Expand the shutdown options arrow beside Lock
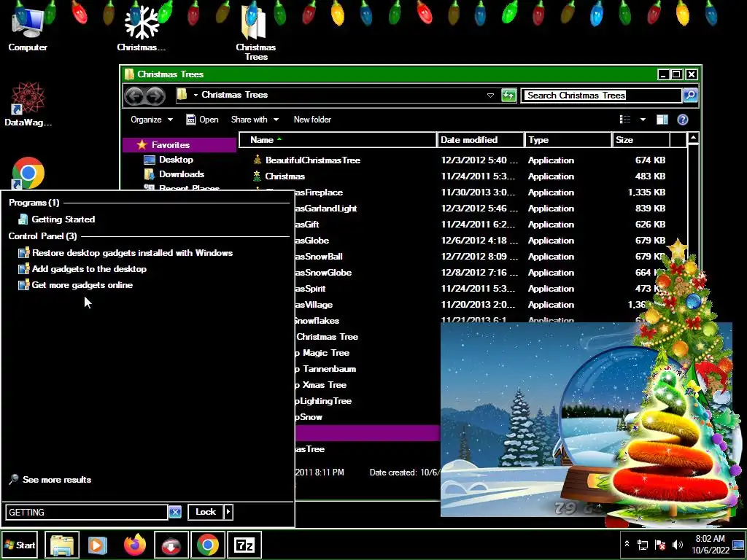747x560 pixels. (x=228, y=512)
